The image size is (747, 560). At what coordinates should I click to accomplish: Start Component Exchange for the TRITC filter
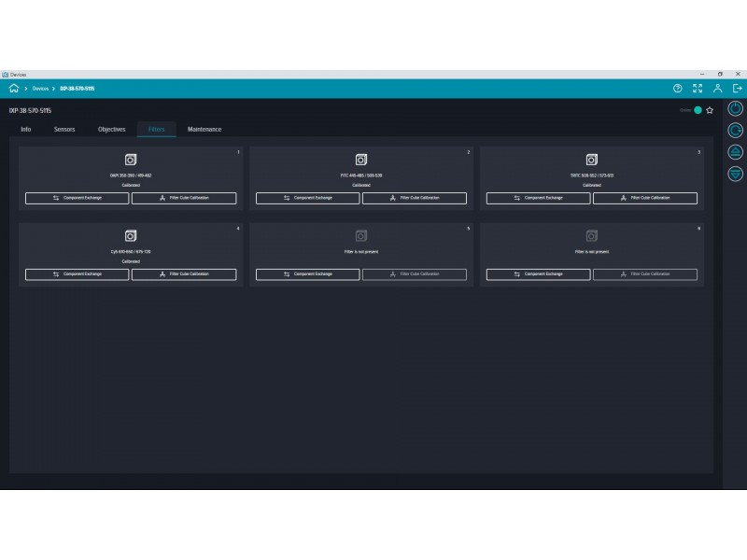coord(539,198)
